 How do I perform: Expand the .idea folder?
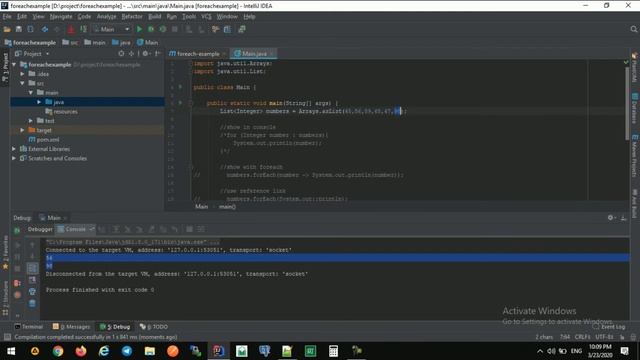[22, 74]
